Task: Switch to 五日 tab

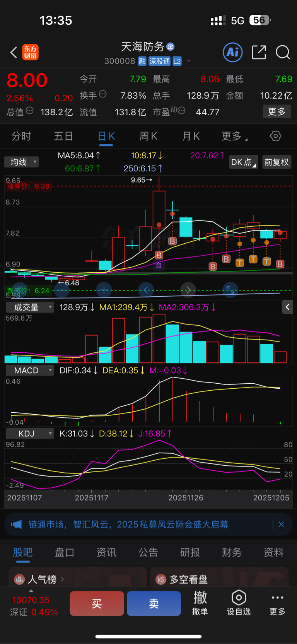Action: (x=63, y=136)
